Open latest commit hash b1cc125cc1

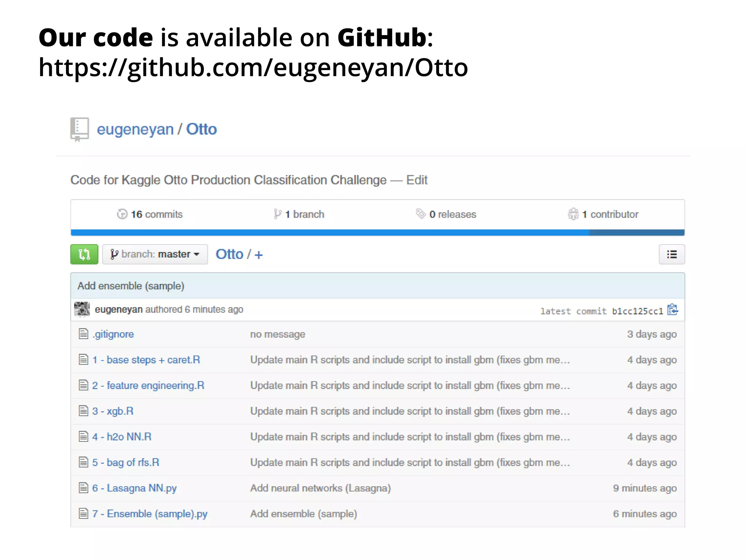(x=638, y=311)
